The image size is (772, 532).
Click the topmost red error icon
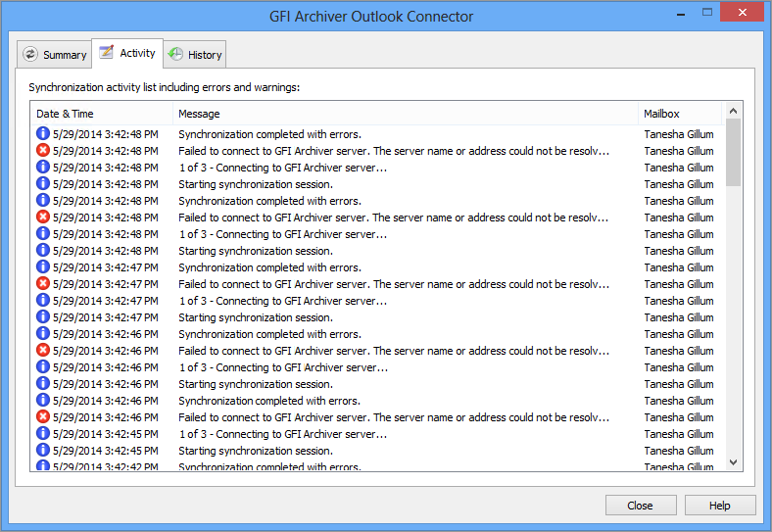tap(43, 151)
